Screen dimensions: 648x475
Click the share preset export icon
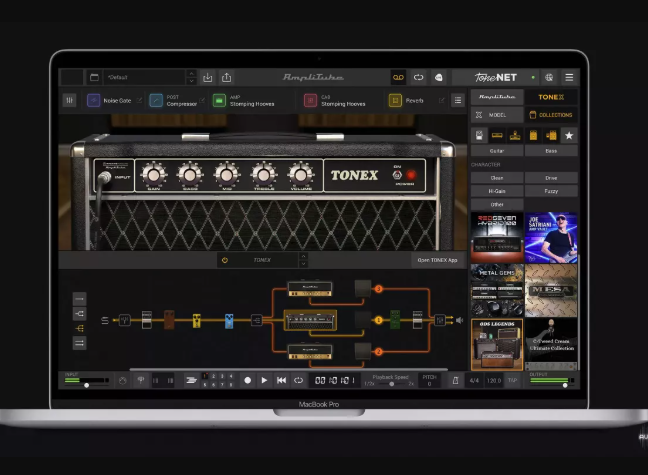[x=227, y=77]
